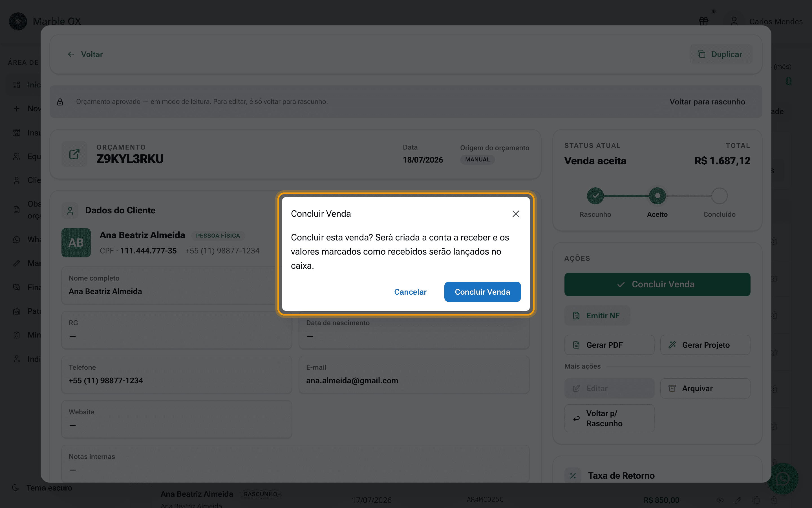Click the Taxa de Retorno percent icon
The image size is (812, 508).
point(573,476)
